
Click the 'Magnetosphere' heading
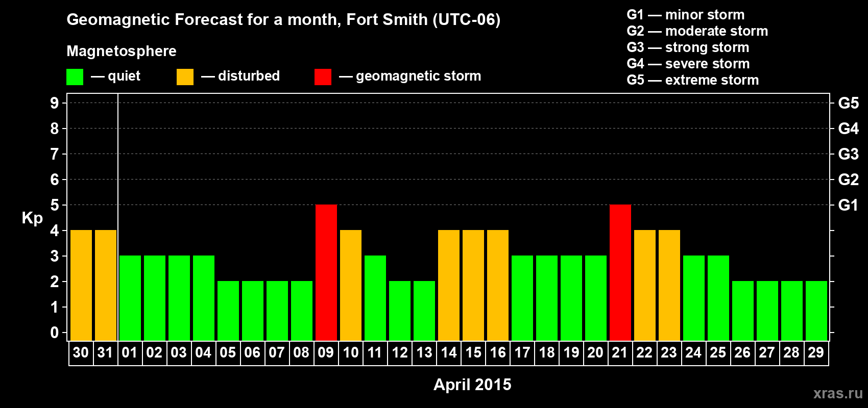click(x=122, y=51)
